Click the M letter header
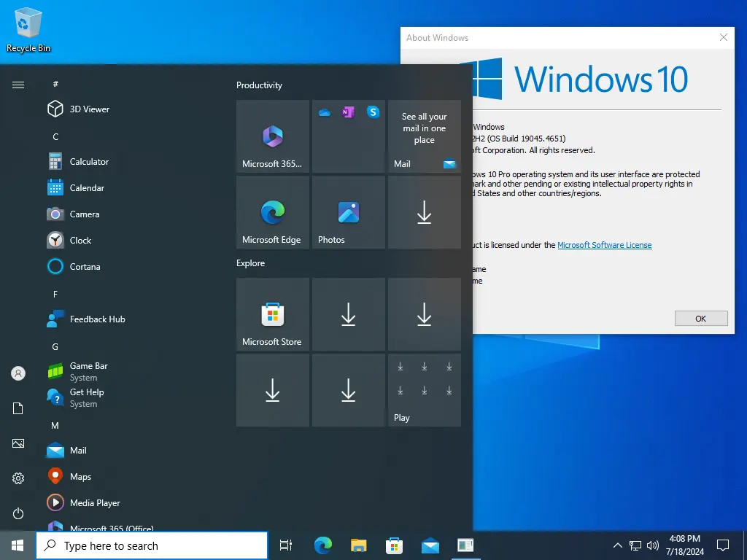The image size is (747, 560). pyautogui.click(x=55, y=425)
